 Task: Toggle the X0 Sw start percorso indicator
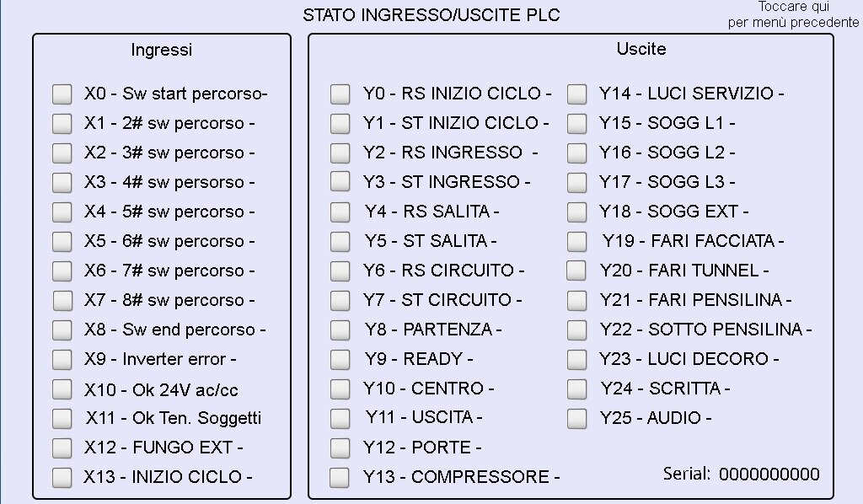62,94
